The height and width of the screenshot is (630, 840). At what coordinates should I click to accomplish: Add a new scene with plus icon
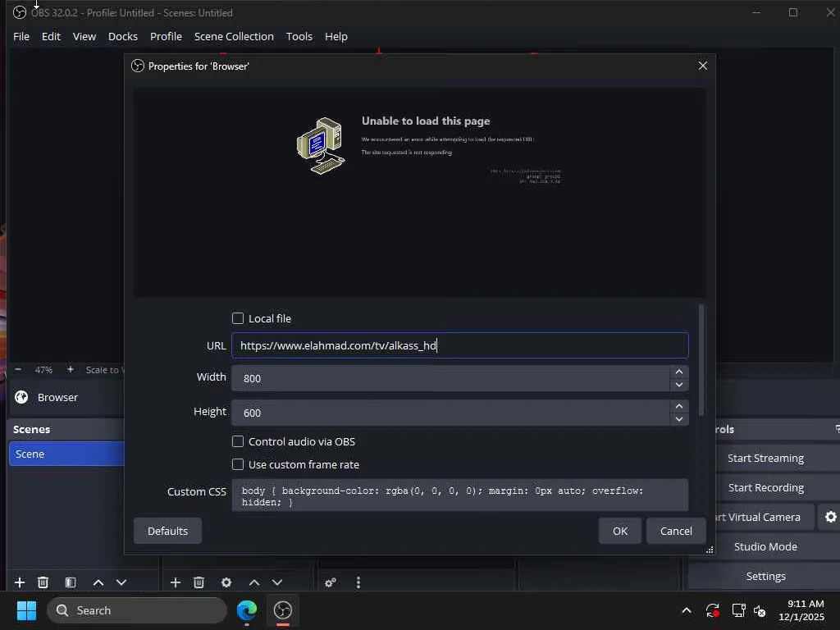(x=20, y=582)
